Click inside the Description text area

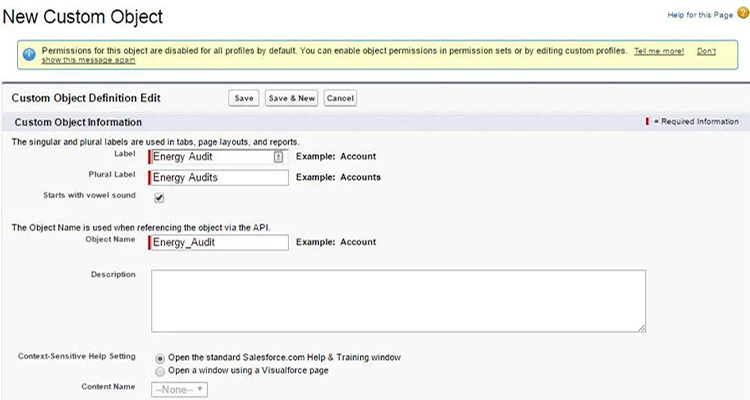click(x=398, y=301)
